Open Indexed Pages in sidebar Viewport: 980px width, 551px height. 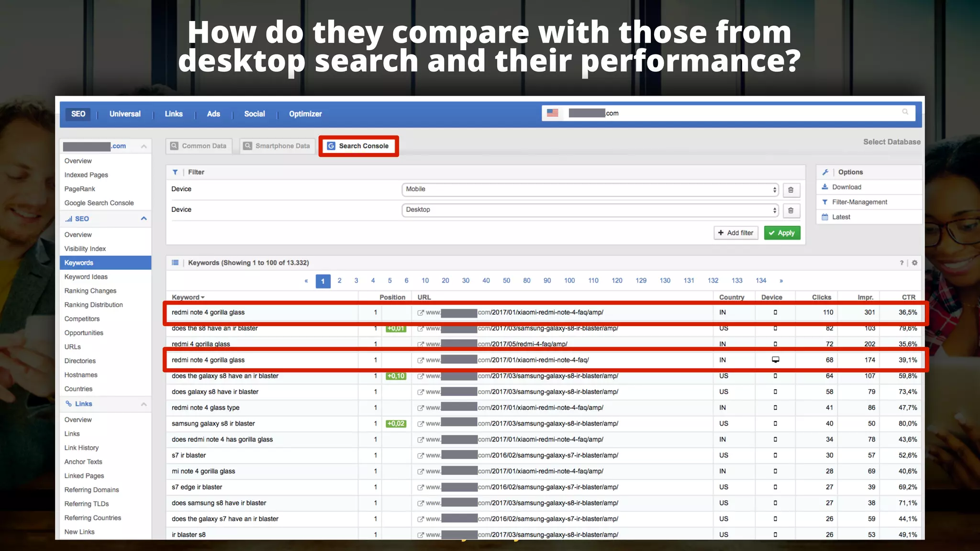click(x=86, y=175)
